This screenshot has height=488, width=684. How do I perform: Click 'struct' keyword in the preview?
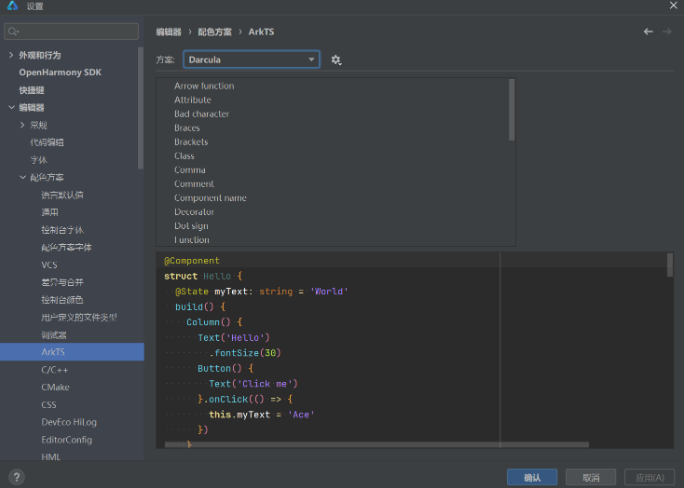coord(181,276)
